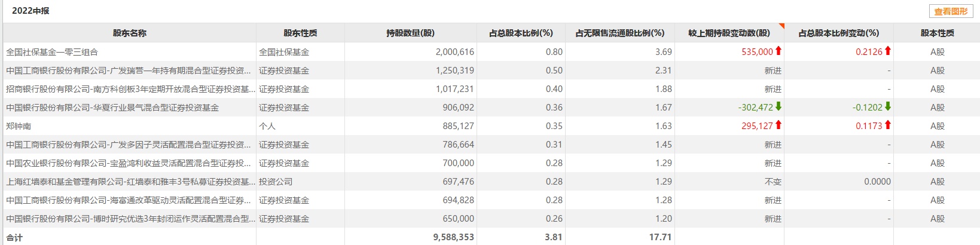980x245 pixels.
Task: Click red up arrow next to 0.1173
Action: pyautogui.click(x=888, y=125)
